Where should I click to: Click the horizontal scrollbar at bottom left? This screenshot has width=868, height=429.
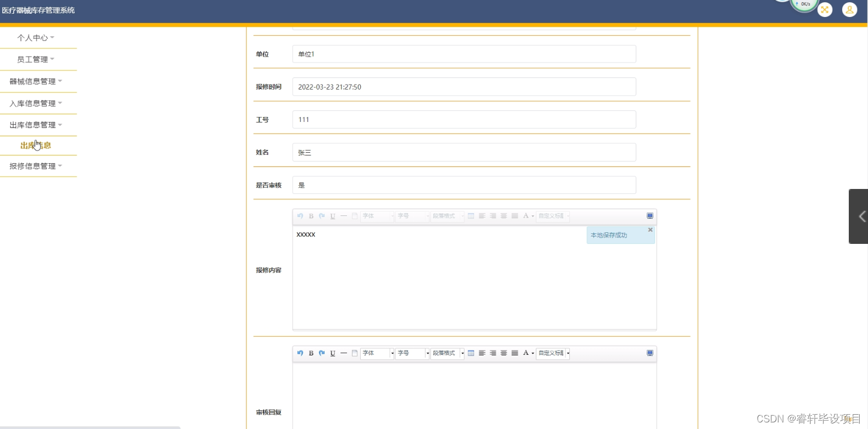click(x=90, y=427)
